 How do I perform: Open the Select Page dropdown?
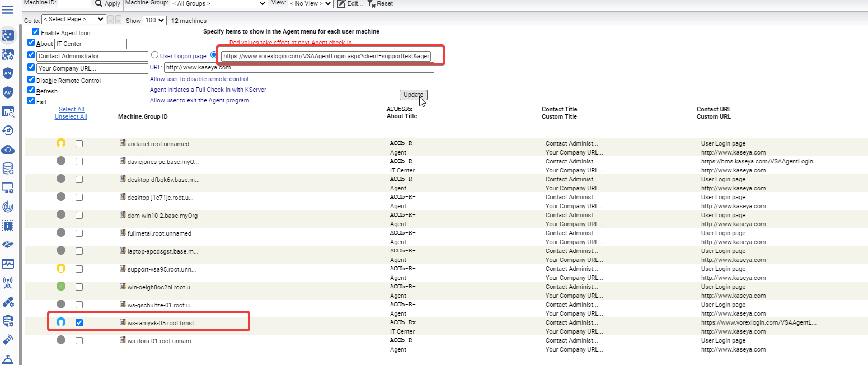click(x=73, y=20)
